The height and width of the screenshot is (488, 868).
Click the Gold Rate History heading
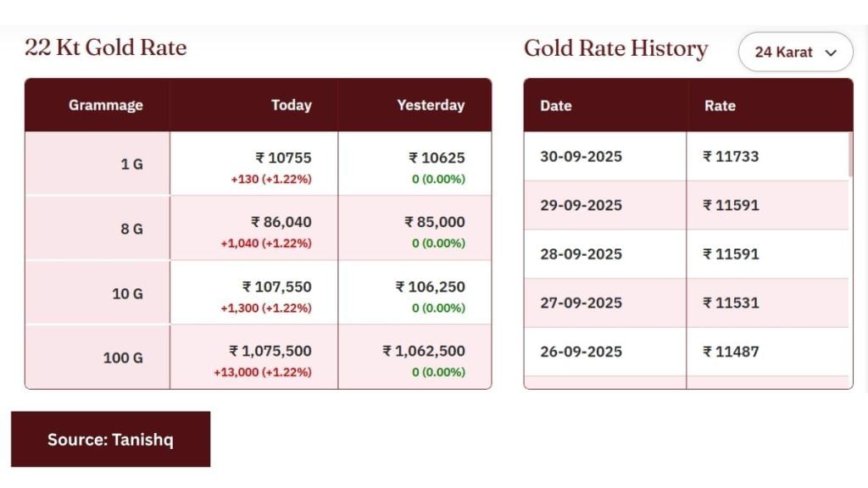point(615,48)
